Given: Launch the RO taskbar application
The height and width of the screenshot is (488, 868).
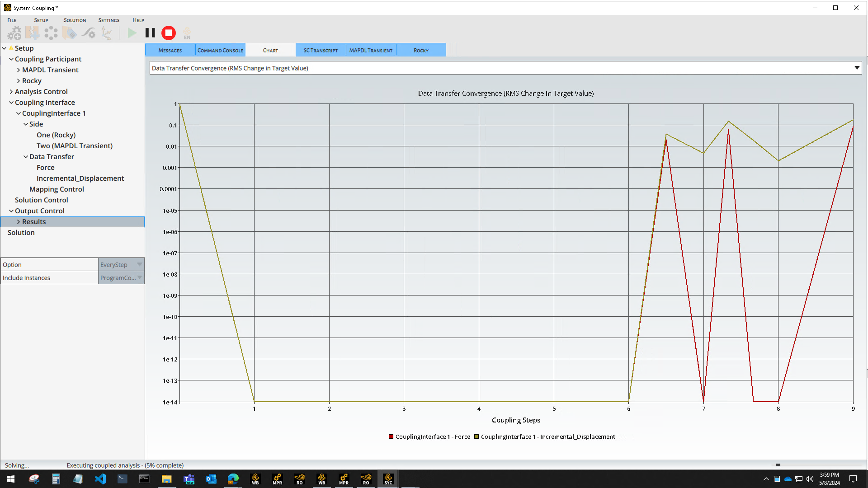Looking at the screenshot, I should [299, 479].
